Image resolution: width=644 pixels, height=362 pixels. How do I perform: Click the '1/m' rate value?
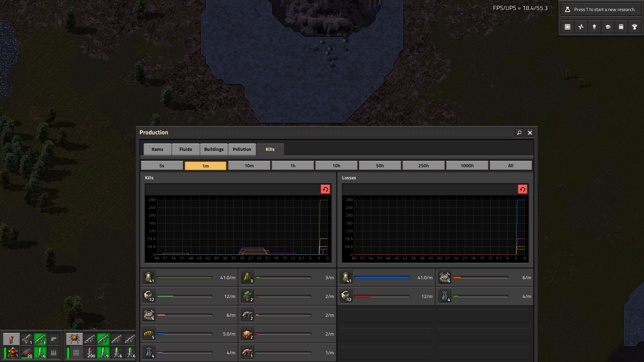(x=330, y=353)
